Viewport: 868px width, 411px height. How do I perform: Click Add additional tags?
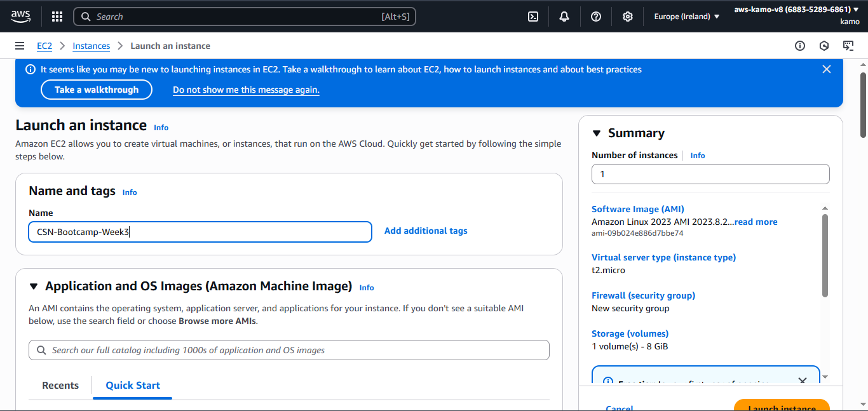(425, 231)
